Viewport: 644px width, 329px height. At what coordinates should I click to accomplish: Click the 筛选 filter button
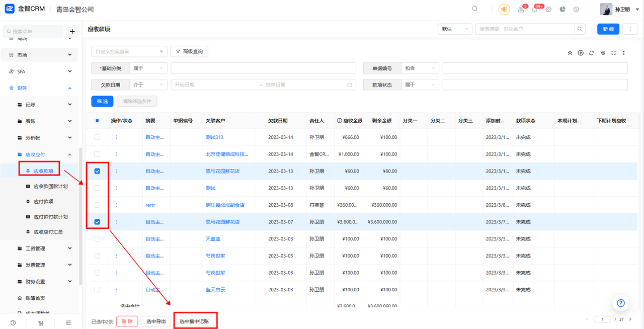click(102, 102)
